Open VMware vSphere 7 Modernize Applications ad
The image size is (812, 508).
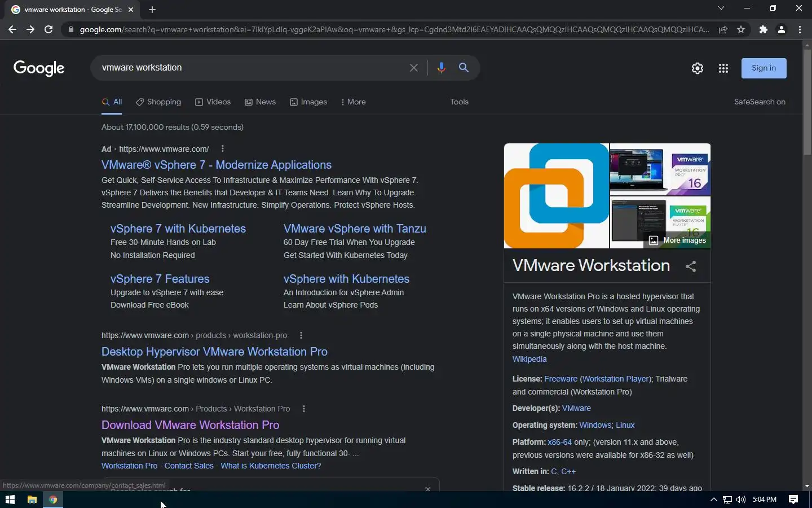[x=217, y=165]
